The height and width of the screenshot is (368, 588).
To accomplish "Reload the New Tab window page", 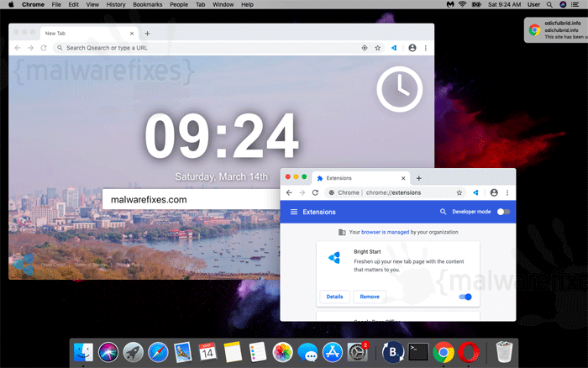I will tap(44, 48).
